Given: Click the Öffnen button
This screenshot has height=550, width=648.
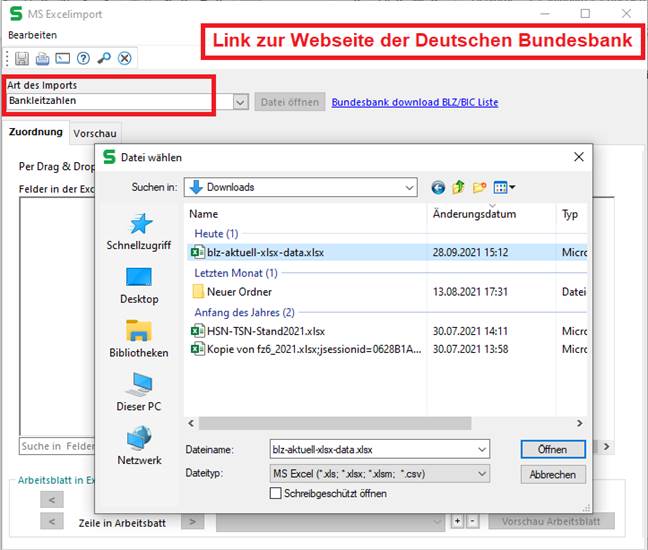Looking at the screenshot, I should point(552,449).
